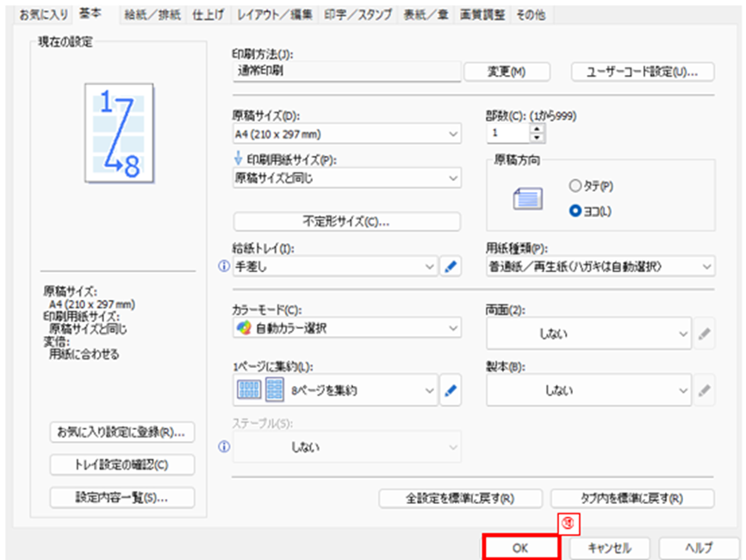Open the 画質調整 tab
The image size is (746, 560).
pyautogui.click(x=482, y=14)
